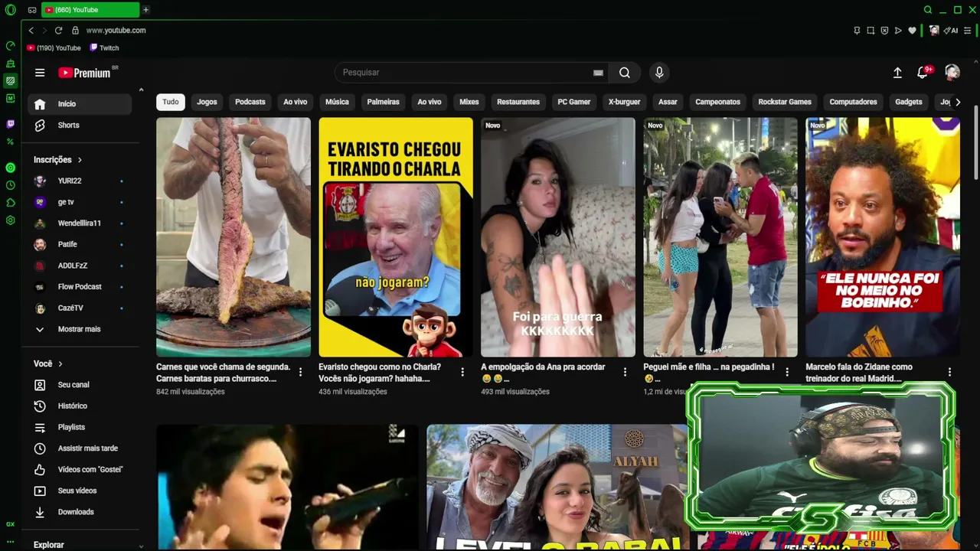Open a new browser tab with plus
This screenshot has width=980, height=551.
[145, 10]
